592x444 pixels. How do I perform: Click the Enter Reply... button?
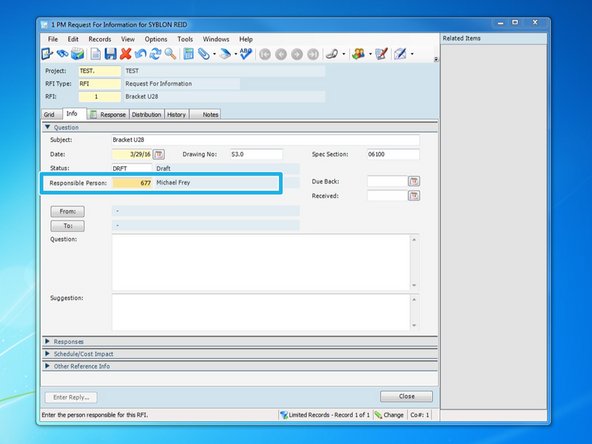click(x=71, y=397)
